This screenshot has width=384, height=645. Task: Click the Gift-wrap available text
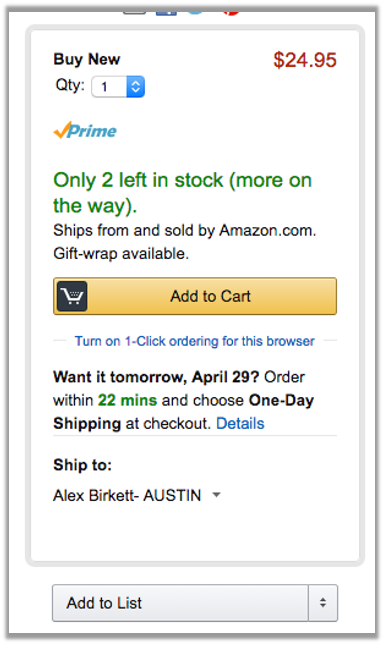(121, 254)
